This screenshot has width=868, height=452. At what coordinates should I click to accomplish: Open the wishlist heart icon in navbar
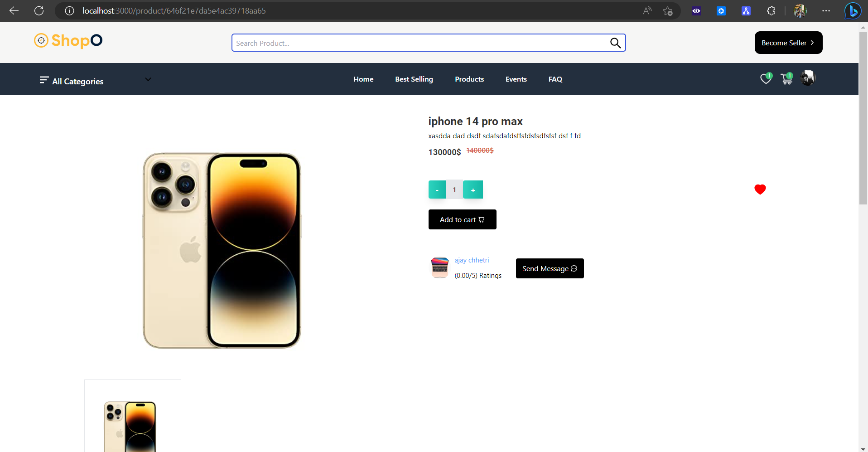pos(766,79)
